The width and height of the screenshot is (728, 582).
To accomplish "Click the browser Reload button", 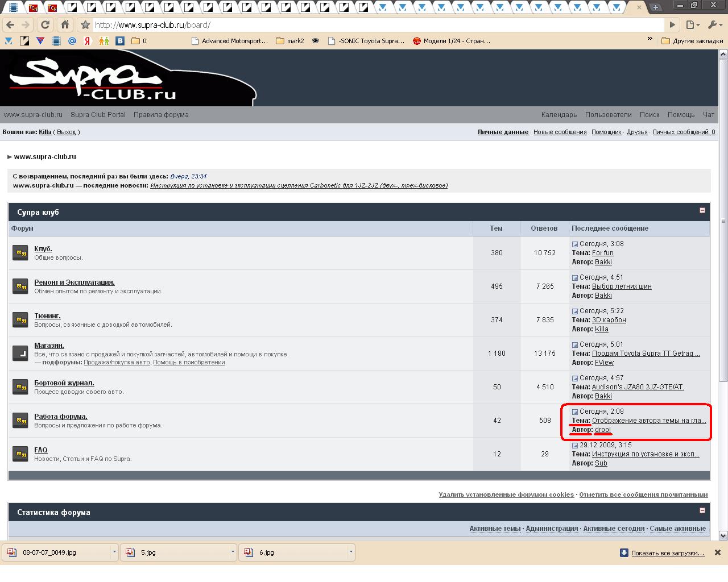I will [x=45, y=25].
